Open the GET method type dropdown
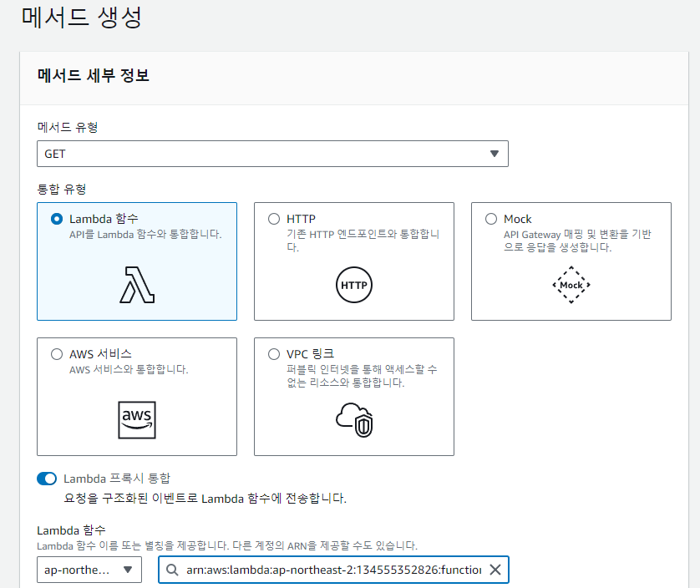Viewport: 700px width, 588px height. 272,153
